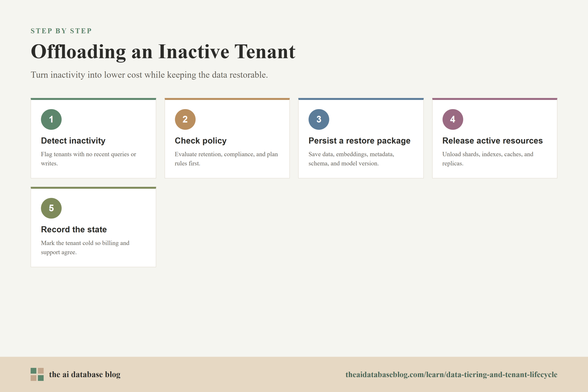The width and height of the screenshot is (588, 392).
Task: Click the four-square blog logo icon
Action: coord(37,374)
